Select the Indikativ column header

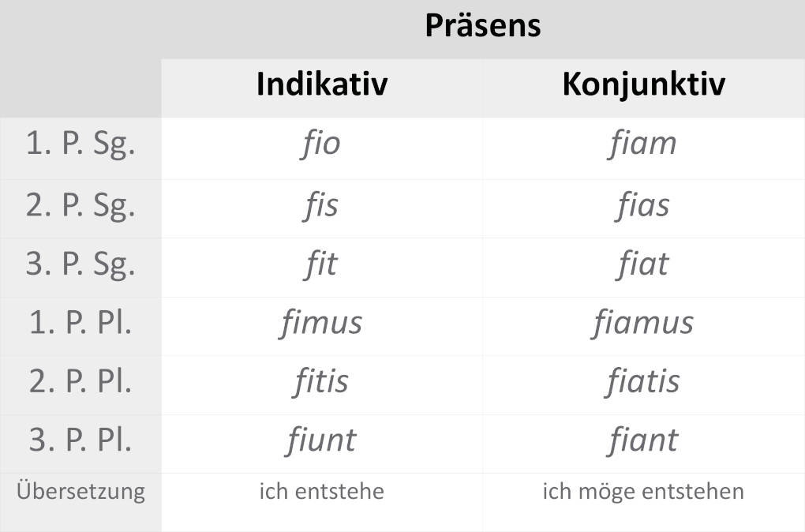321,84
